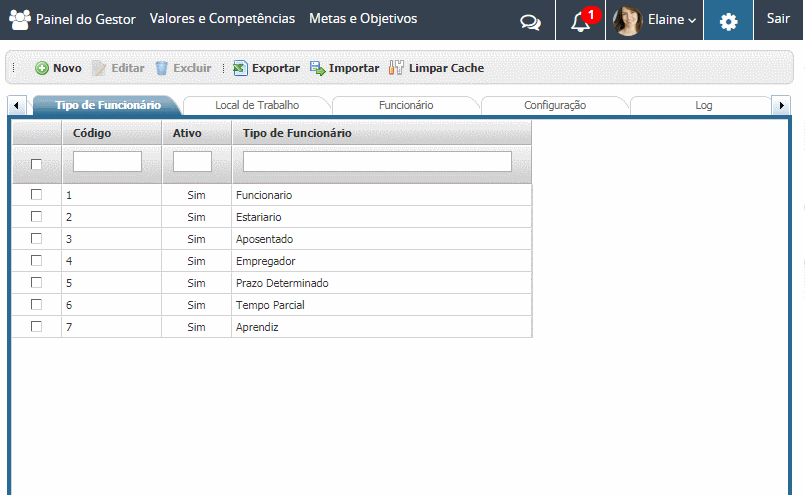Open notifications bell with red badge
The image size is (805, 495).
coord(581,21)
